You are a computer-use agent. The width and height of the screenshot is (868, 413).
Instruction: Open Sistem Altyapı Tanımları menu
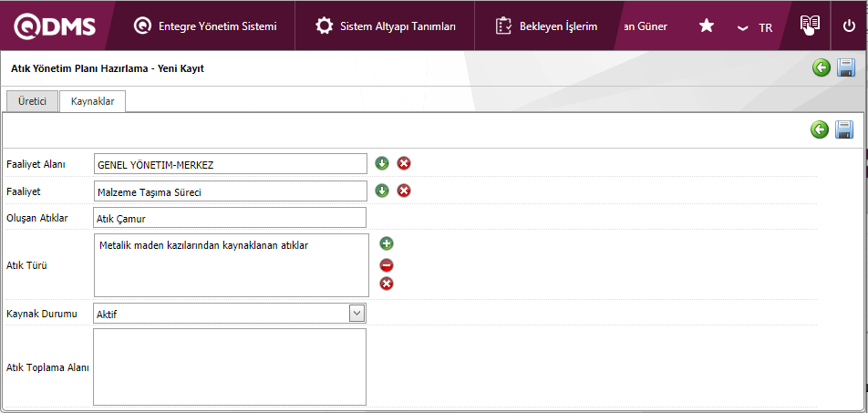tap(386, 26)
